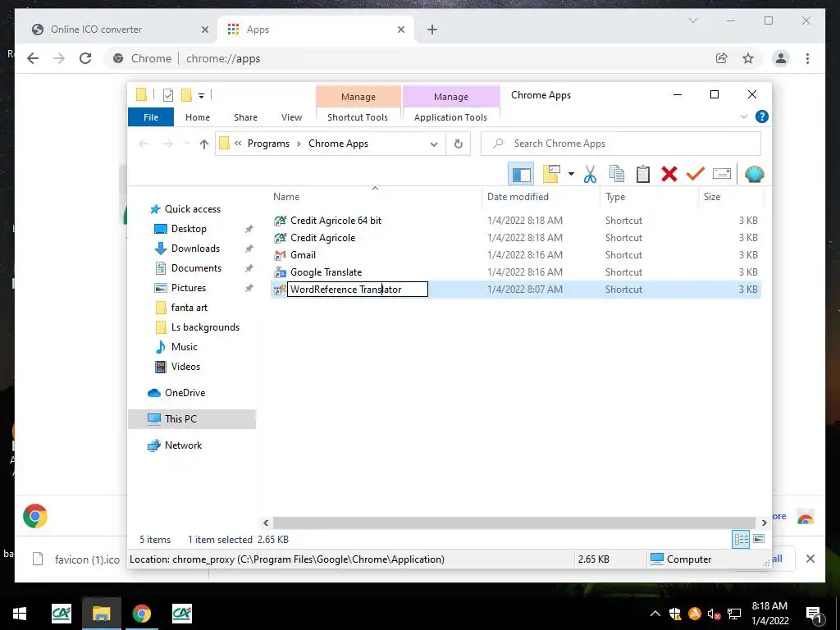Expand address bar history dropdown
The height and width of the screenshot is (630, 840).
(434, 144)
